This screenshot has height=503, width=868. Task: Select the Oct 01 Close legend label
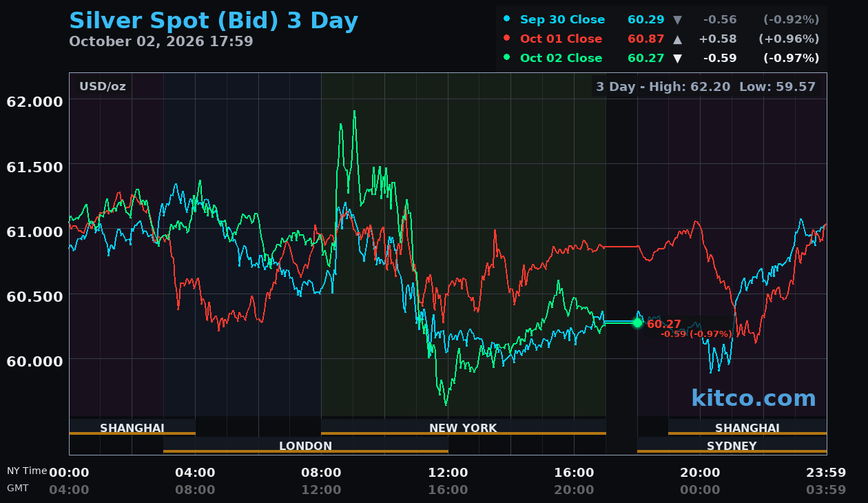pos(561,39)
